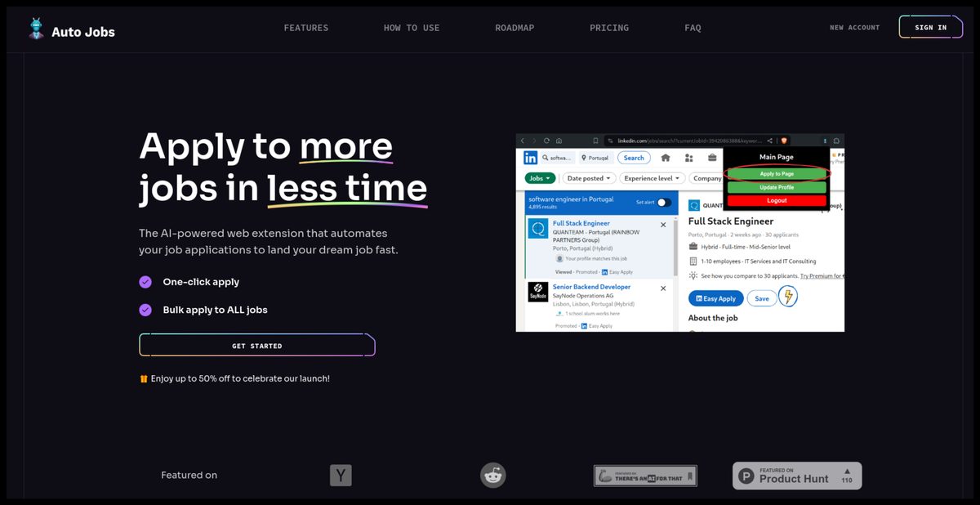
Task: Click the Sign In button
Action: [931, 28]
